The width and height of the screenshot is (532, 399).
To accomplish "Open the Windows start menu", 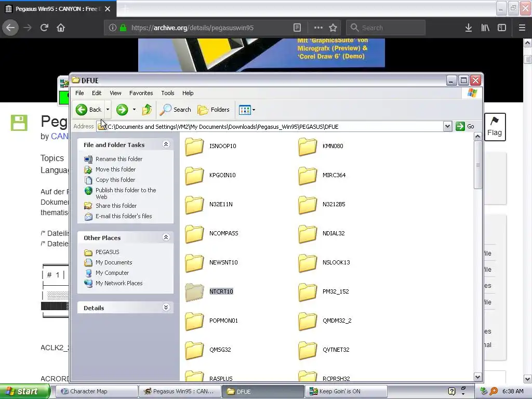I will point(25,391).
